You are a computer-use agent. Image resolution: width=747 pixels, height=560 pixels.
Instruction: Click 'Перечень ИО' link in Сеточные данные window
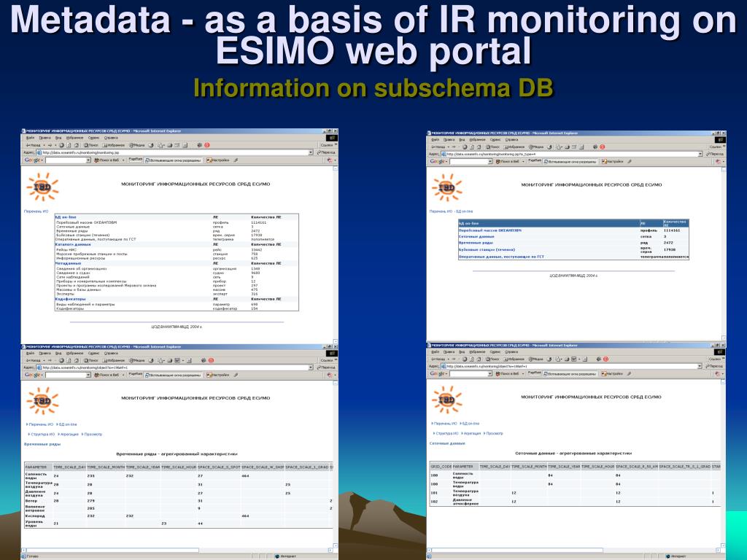click(444, 424)
